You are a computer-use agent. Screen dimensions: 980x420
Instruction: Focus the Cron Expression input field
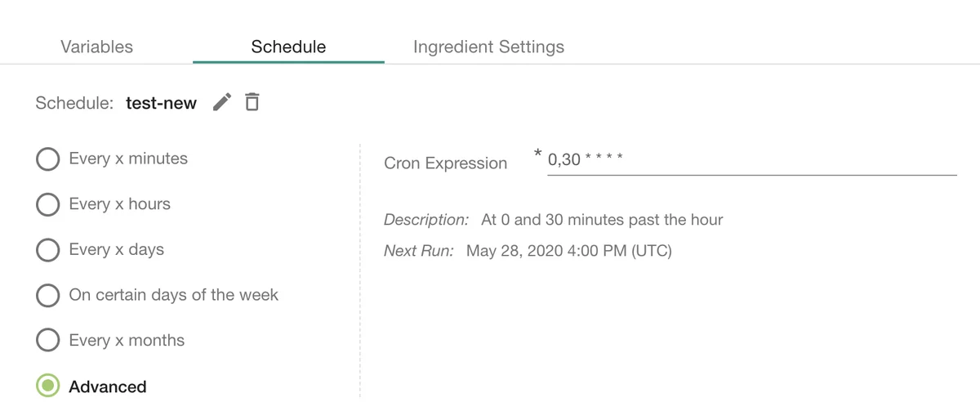(x=751, y=159)
